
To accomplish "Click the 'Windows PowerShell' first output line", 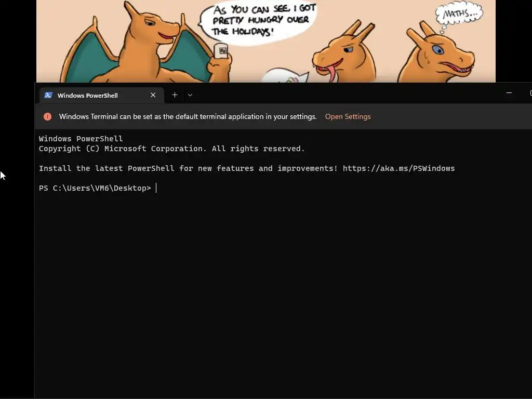I will (81, 139).
